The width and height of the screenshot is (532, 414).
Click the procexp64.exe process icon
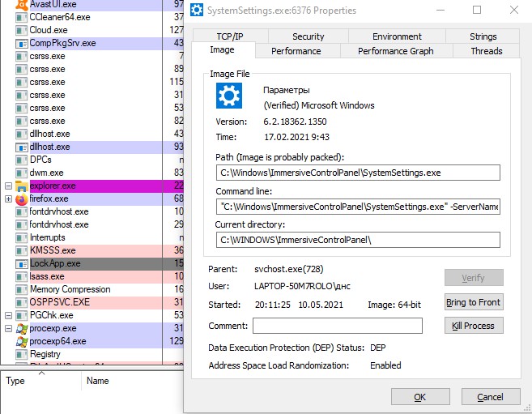21,341
